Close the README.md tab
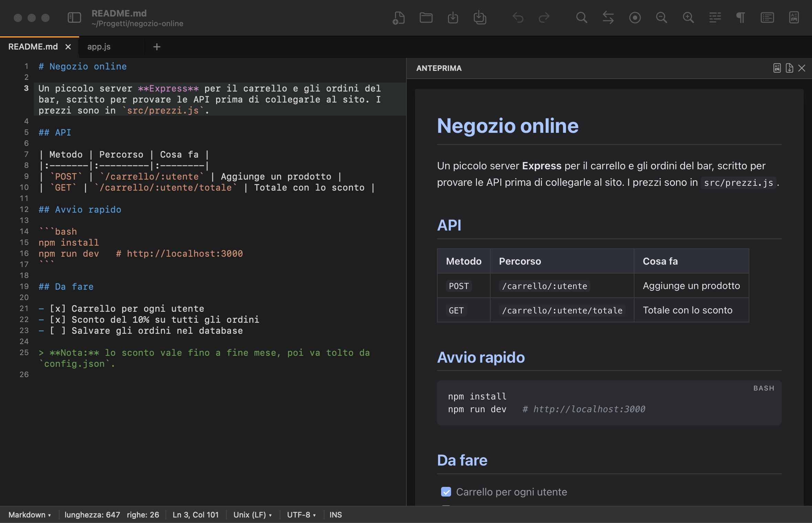Screen dimensions: 812x523 pos(68,47)
